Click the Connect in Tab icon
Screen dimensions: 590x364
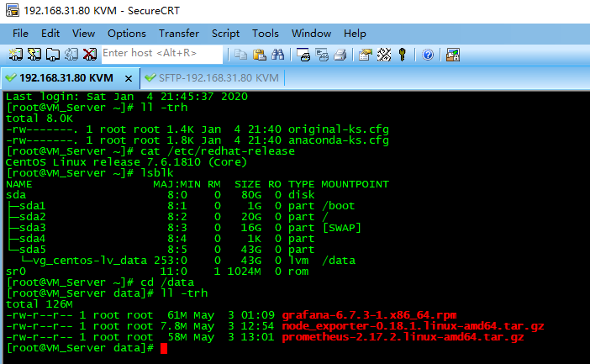53,55
